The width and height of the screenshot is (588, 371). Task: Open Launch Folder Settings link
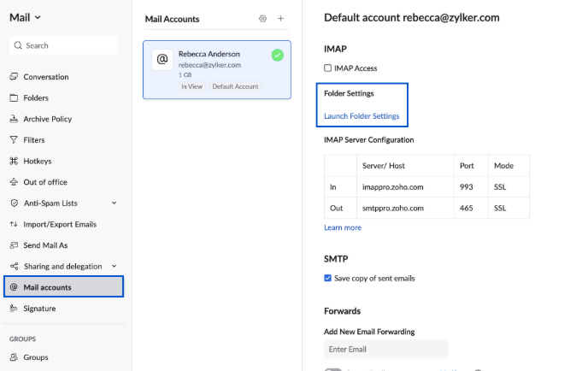click(x=362, y=116)
